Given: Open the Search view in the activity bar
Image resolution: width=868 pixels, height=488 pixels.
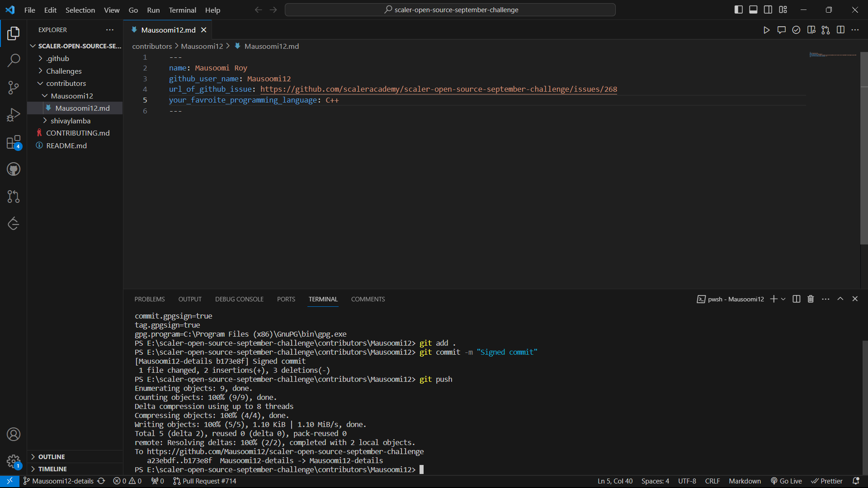Looking at the screenshot, I should click(14, 60).
